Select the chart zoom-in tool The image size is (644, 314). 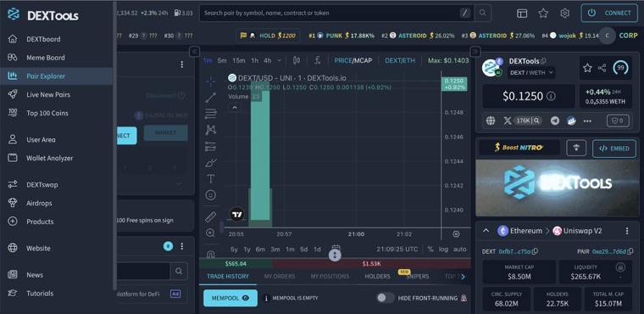click(x=211, y=233)
